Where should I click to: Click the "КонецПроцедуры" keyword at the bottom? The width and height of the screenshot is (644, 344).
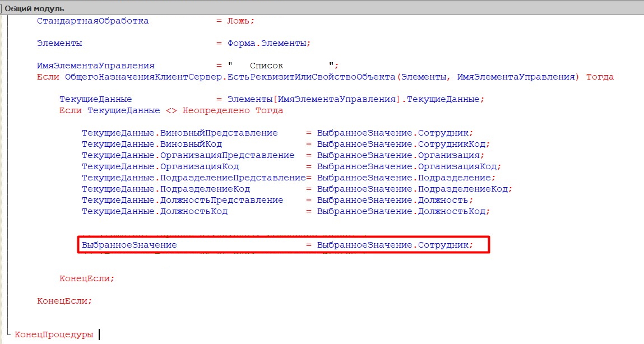point(54,334)
